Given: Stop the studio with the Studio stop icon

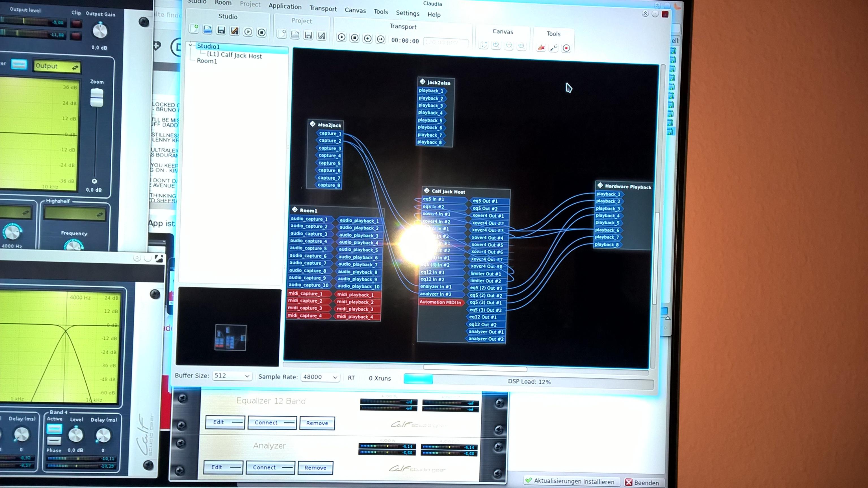Looking at the screenshot, I should pos(261,32).
